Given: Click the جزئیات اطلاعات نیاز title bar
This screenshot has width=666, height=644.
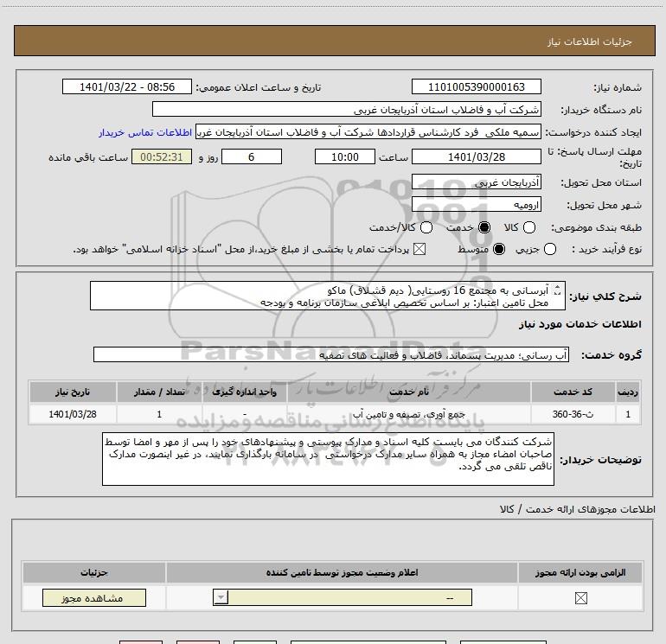Looking at the screenshot, I should [x=335, y=41].
